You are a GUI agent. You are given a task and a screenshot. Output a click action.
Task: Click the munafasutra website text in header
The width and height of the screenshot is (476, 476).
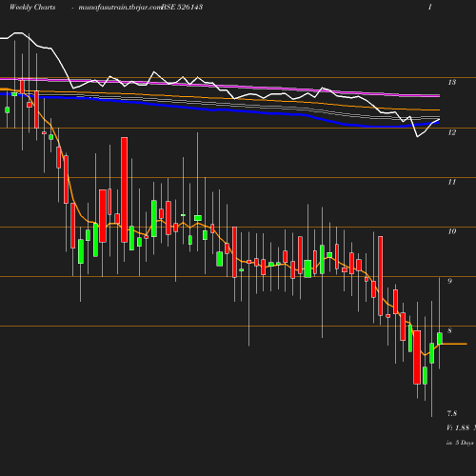[120, 8]
